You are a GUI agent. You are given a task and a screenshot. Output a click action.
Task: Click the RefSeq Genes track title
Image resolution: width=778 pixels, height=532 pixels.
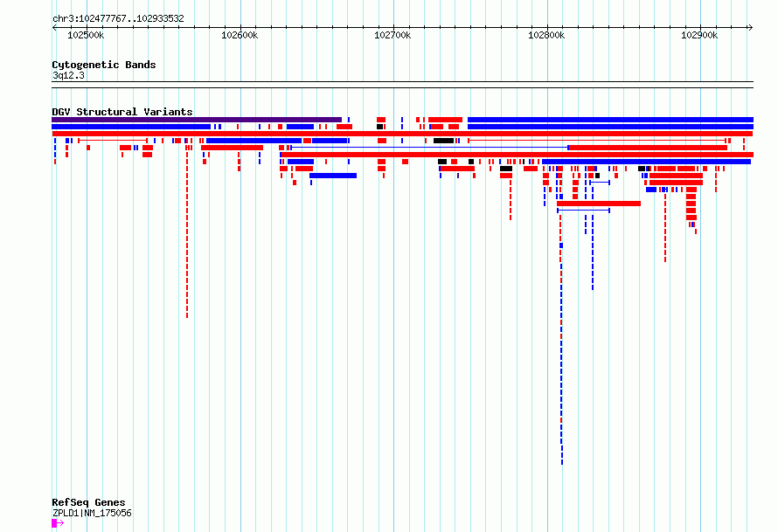pyautogui.click(x=88, y=502)
